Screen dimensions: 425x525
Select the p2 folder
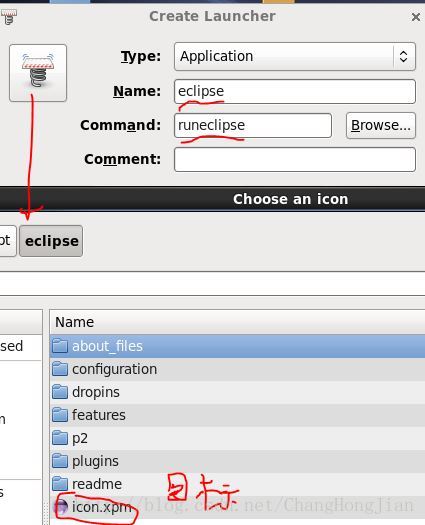(x=237, y=438)
